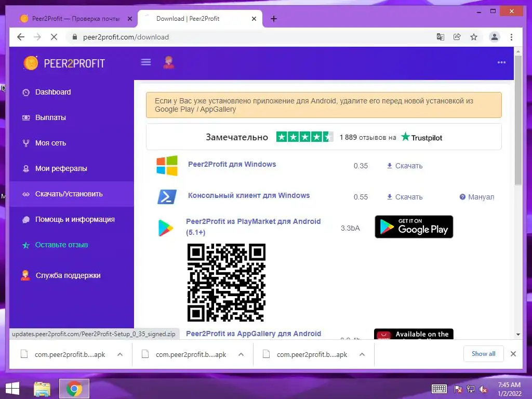Click Show all downloads button
This screenshot has width=532, height=399.
484,354
